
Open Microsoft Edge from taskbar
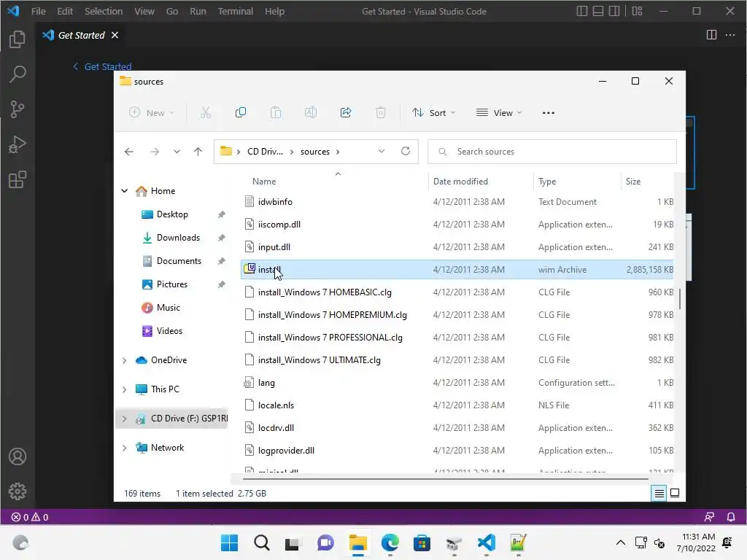click(x=390, y=542)
